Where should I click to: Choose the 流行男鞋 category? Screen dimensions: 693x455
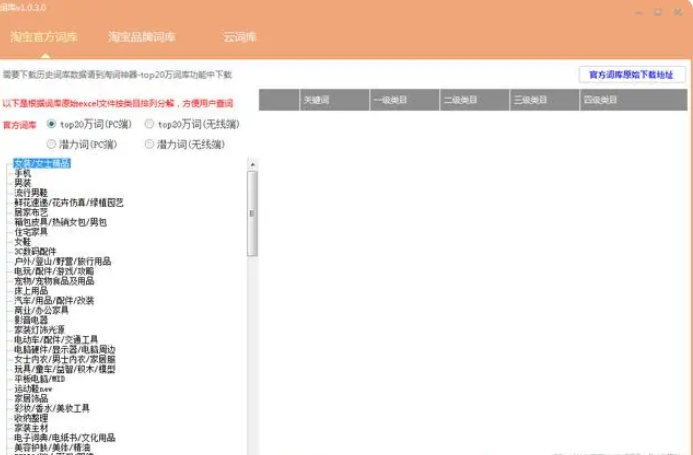31,193
